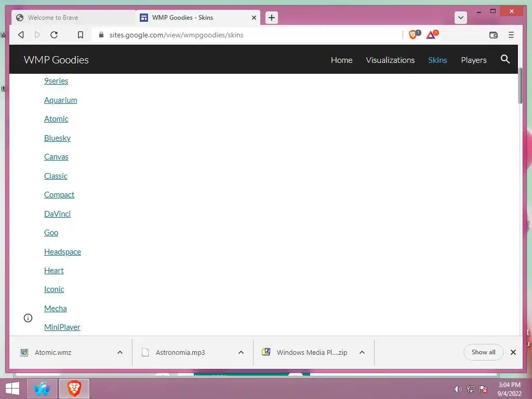Expand options for the zip download
The height and width of the screenshot is (399, 532).
[362, 353]
